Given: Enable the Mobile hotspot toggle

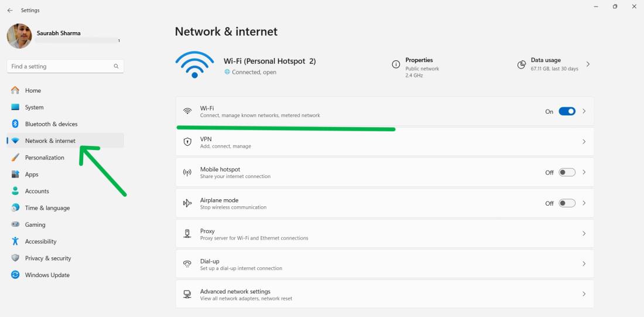Looking at the screenshot, I should 567,172.
